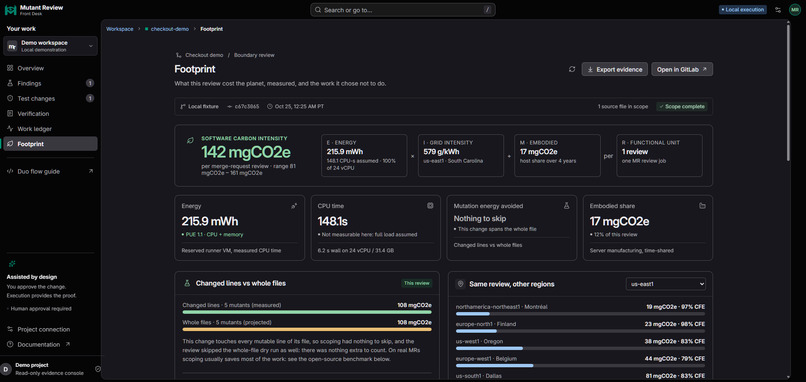Click the This review badge
Image resolution: width=806 pixels, height=382 pixels.
tap(417, 283)
